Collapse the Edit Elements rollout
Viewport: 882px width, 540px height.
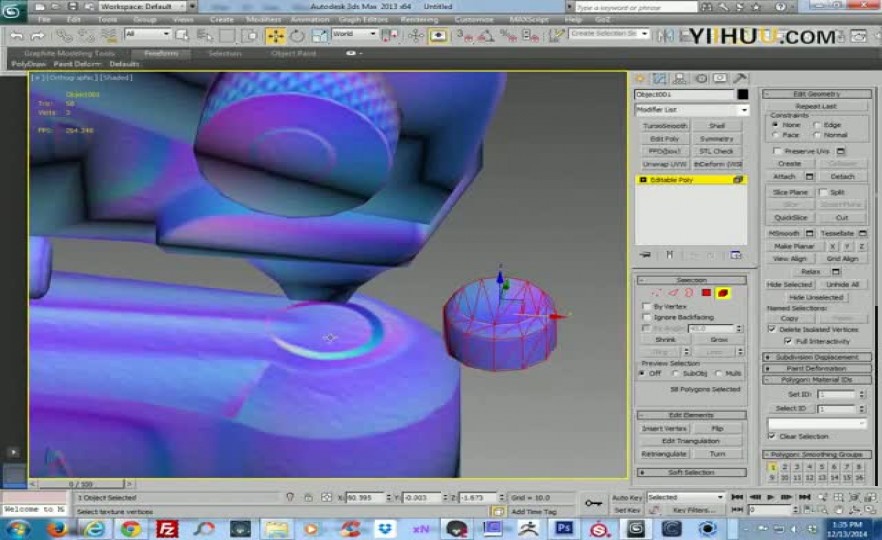(x=692, y=415)
